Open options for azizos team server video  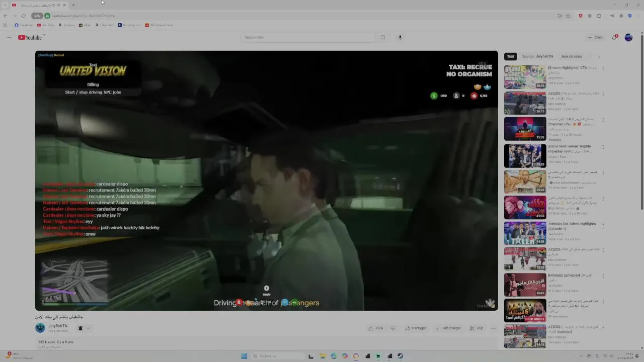coord(603,147)
